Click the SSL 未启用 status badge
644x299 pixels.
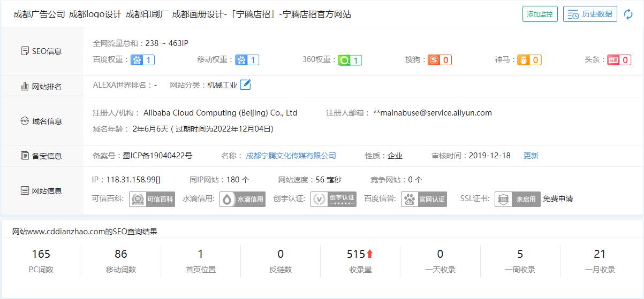click(517, 199)
